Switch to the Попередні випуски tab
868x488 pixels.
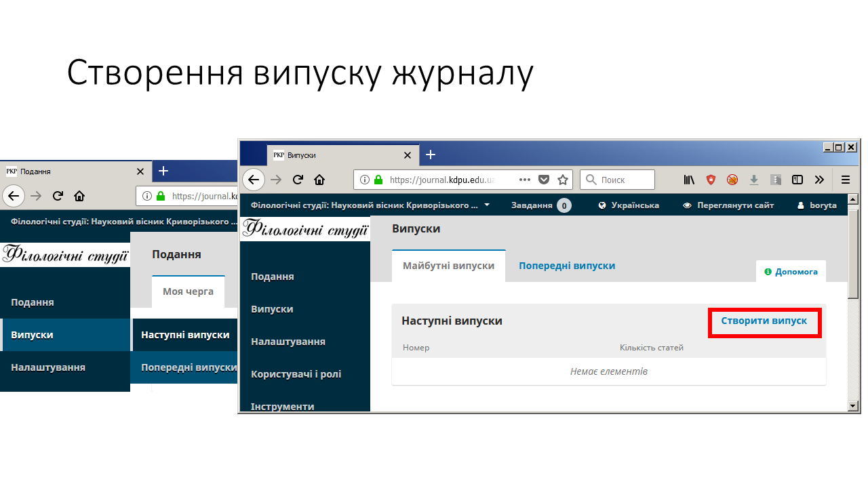(567, 266)
